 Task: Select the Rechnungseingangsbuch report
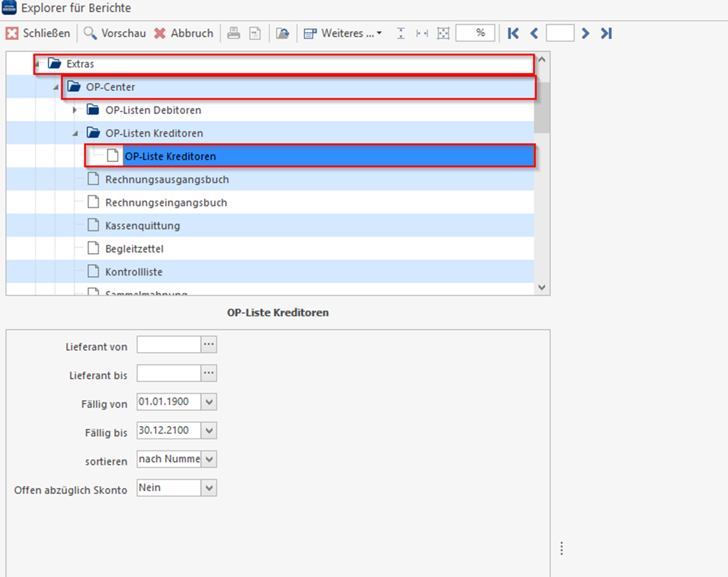(166, 202)
